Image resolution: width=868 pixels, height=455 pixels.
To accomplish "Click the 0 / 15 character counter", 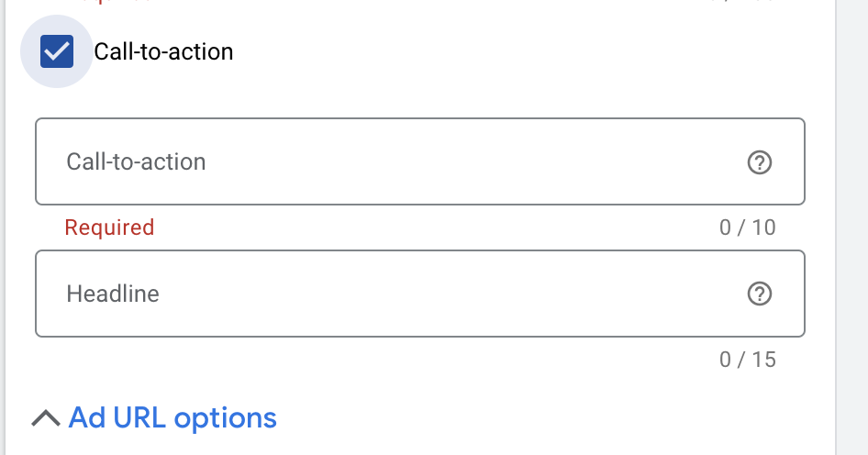I will tap(747, 360).
